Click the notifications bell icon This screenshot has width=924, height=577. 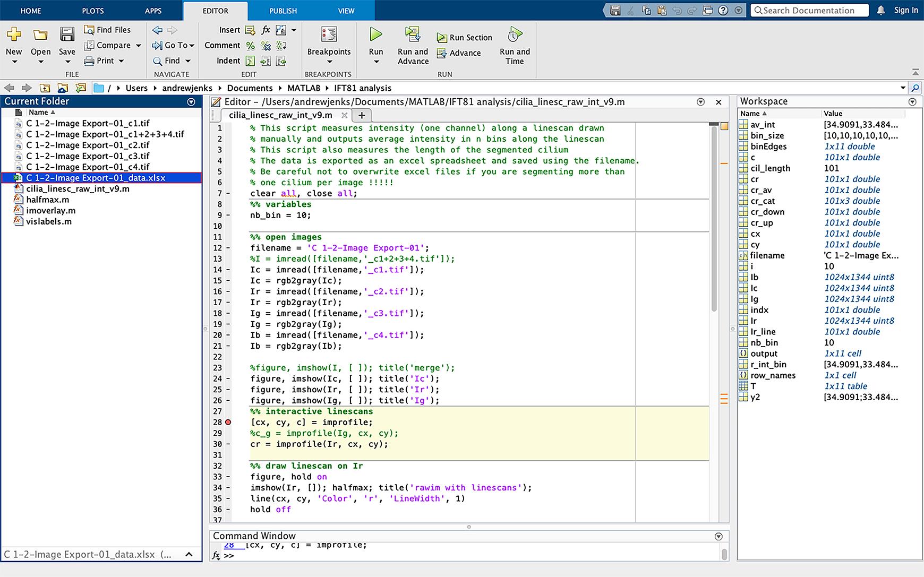coord(881,11)
